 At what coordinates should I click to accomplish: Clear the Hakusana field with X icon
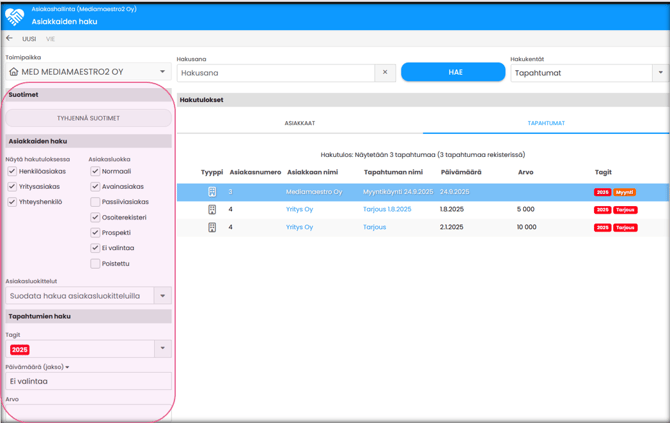click(385, 73)
